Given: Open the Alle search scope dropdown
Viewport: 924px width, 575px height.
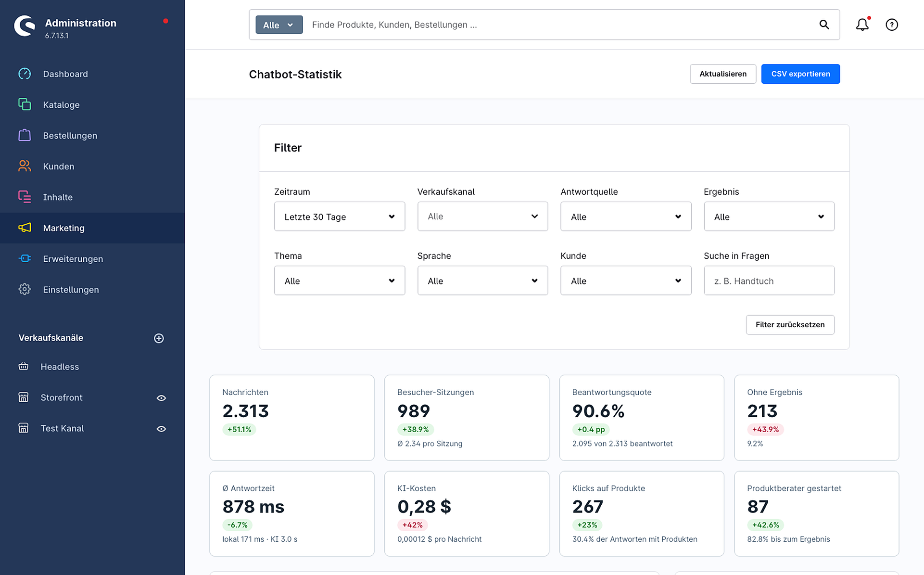Looking at the screenshot, I should point(279,25).
